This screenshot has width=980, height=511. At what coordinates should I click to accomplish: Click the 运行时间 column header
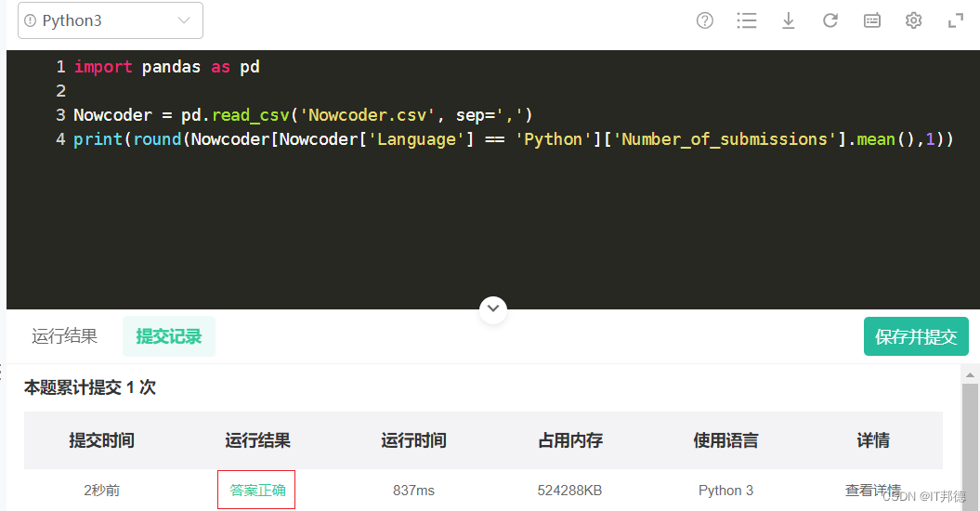point(413,440)
